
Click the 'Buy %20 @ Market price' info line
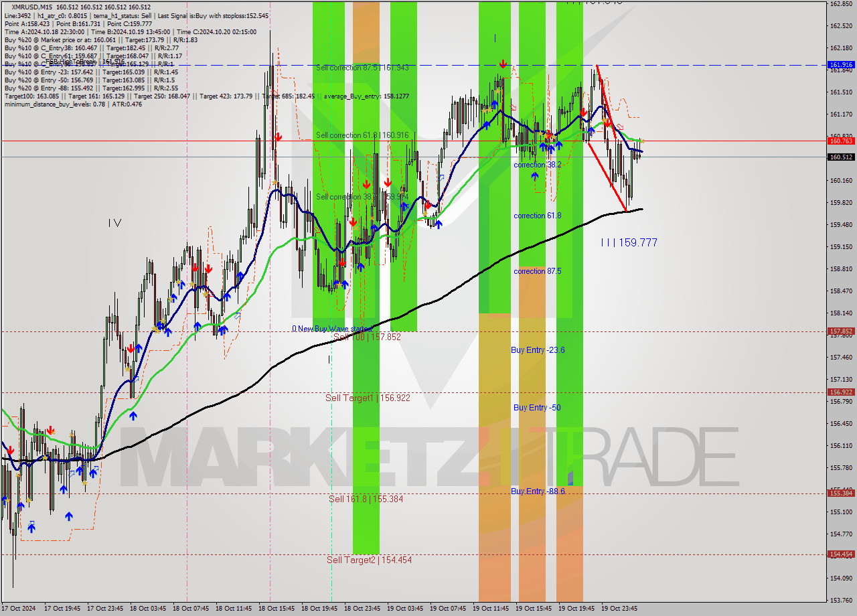100,40
